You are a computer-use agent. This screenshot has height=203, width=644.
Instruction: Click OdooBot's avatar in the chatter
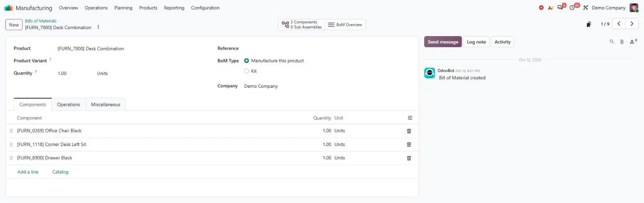click(x=430, y=73)
